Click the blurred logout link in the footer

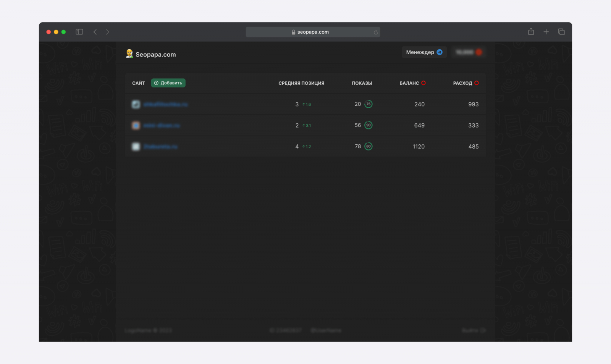point(474,330)
